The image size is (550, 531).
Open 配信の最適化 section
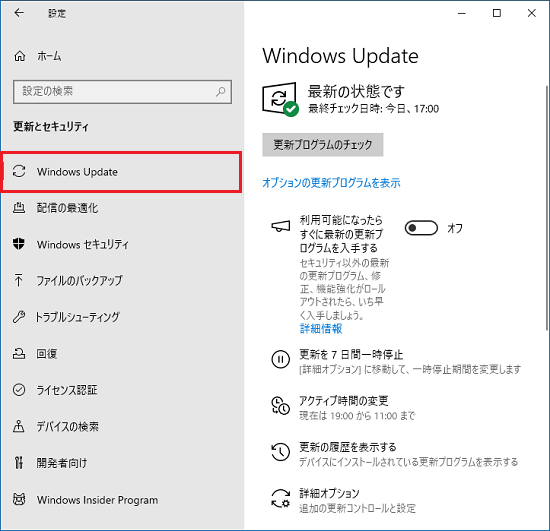121,208
